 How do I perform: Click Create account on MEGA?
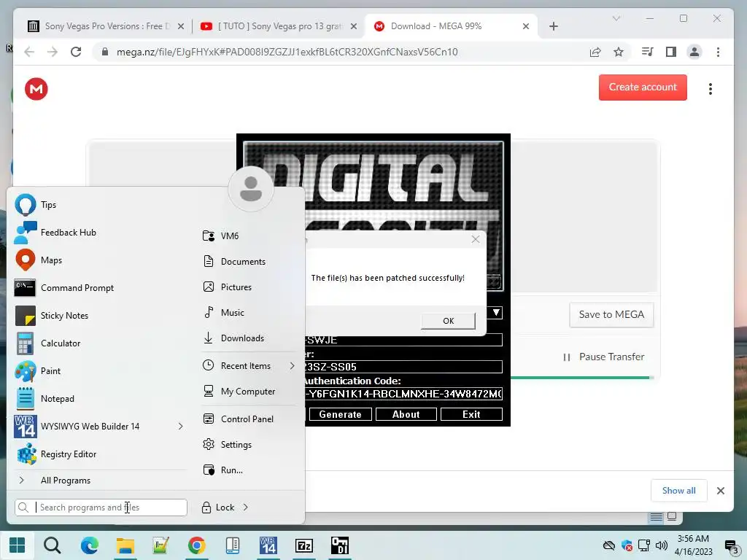tap(643, 87)
